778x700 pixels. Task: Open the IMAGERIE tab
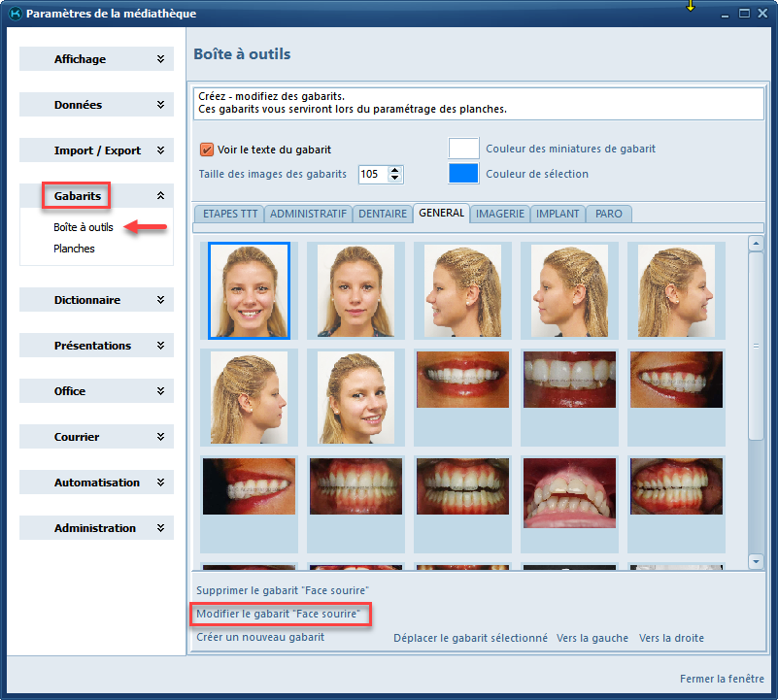coord(500,214)
